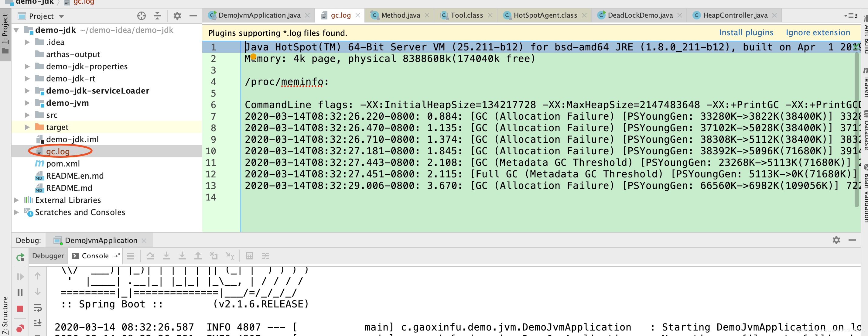Select arthas-output folder
The width and height of the screenshot is (868, 336).
pyautogui.click(x=73, y=54)
